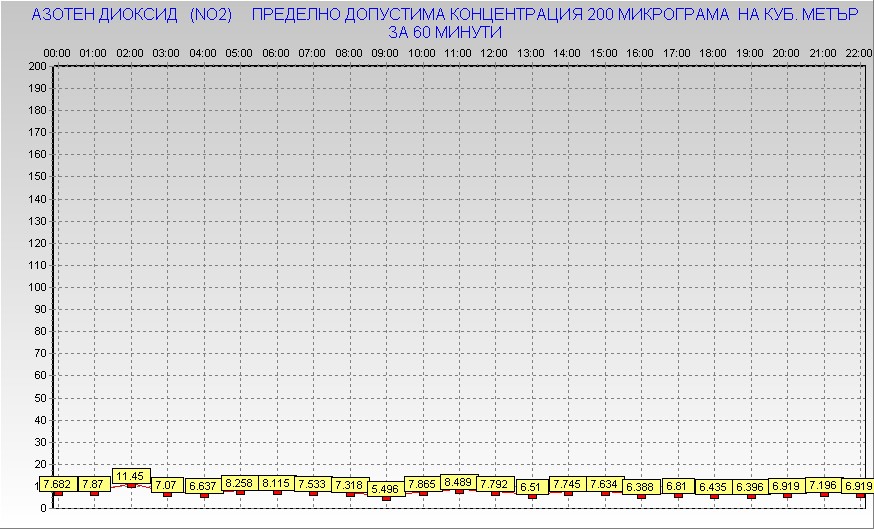This screenshot has height=529, width=874.
Task: Select the 7.196 value label
Action: point(824,485)
